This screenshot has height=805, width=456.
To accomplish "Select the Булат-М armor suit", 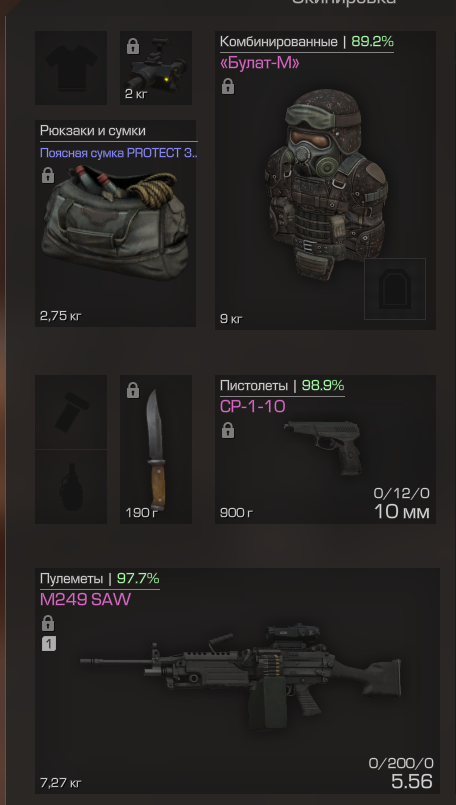I will pos(326,180).
